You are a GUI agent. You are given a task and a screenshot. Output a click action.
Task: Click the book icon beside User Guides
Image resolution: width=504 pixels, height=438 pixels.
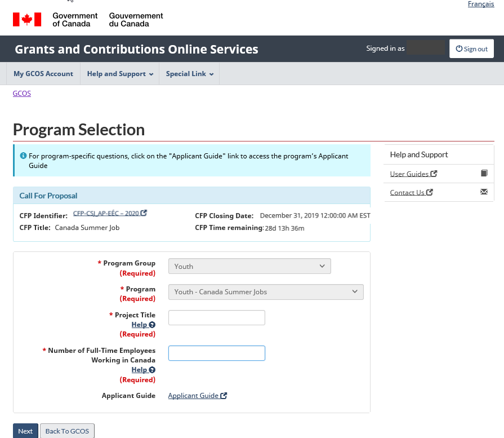click(484, 174)
